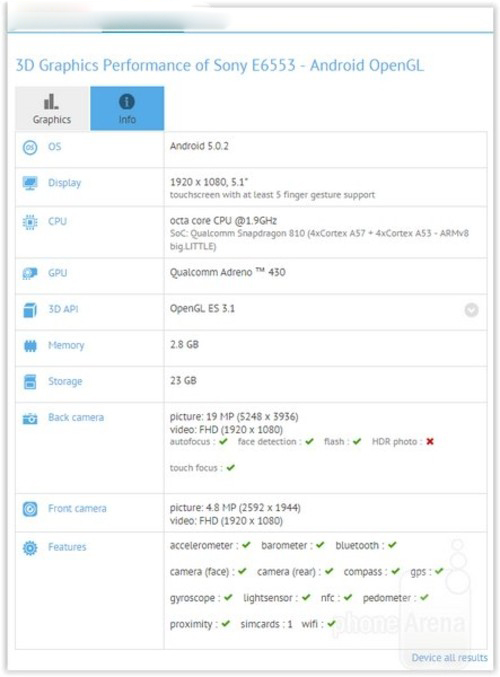Screen dimensions: 500x677
Task: Click the Storage label text
Action: coord(65,382)
